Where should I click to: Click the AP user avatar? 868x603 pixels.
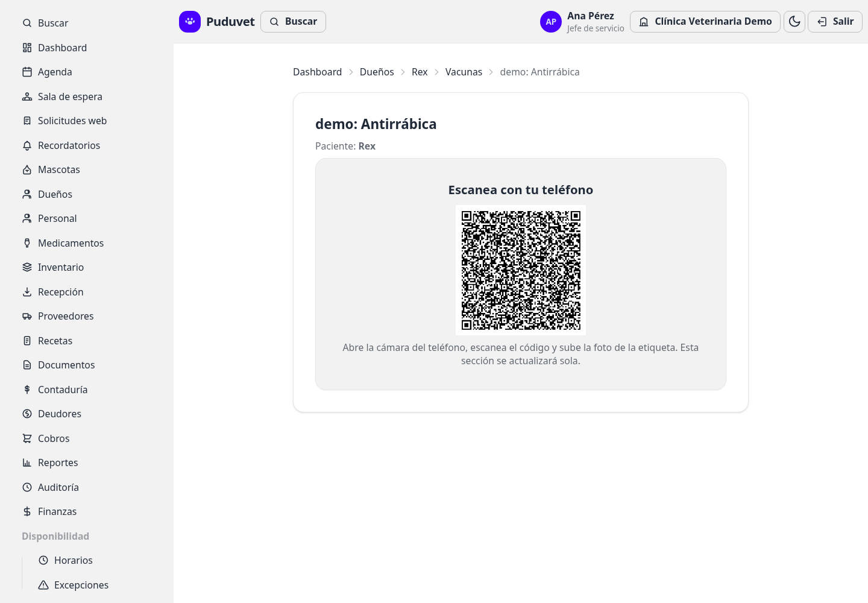coord(551,22)
